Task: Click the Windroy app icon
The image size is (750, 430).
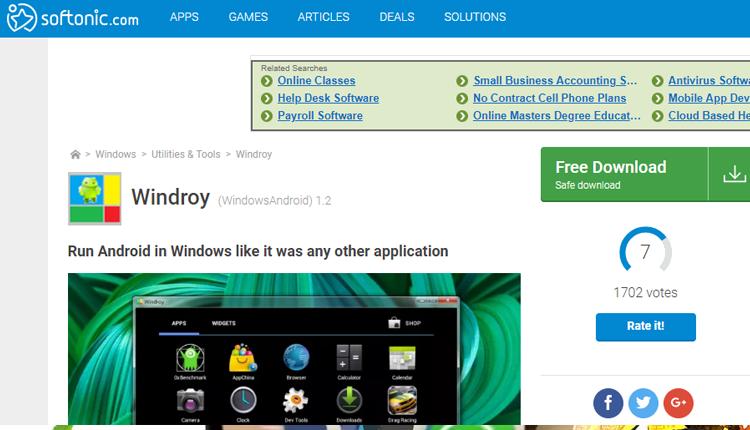Action: 95,198
